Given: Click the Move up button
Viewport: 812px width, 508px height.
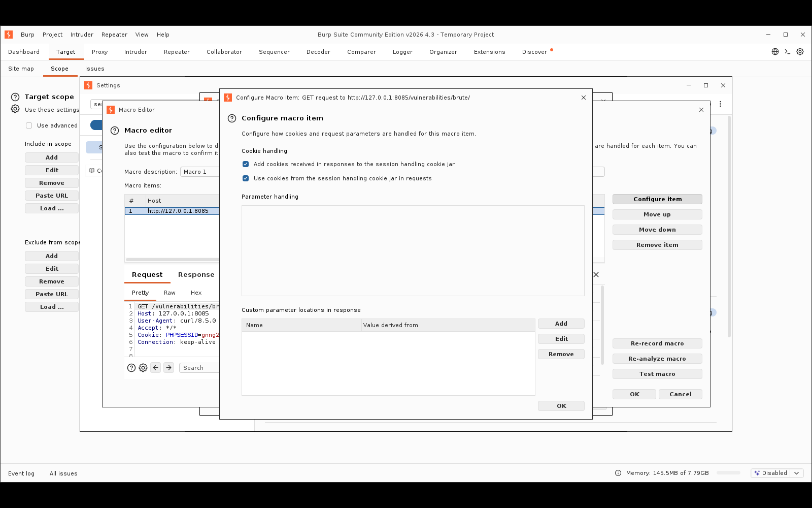Looking at the screenshot, I should [x=657, y=214].
